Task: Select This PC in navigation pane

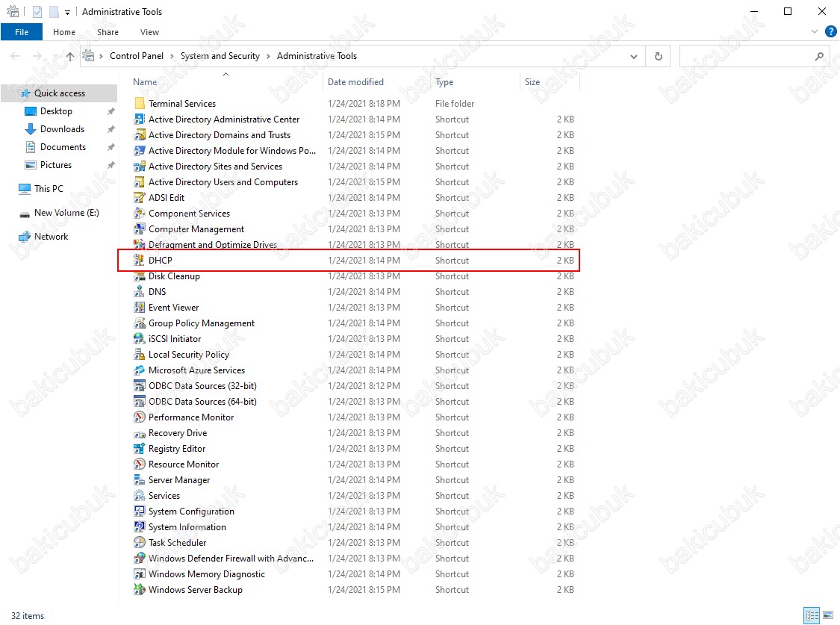Action: click(49, 188)
